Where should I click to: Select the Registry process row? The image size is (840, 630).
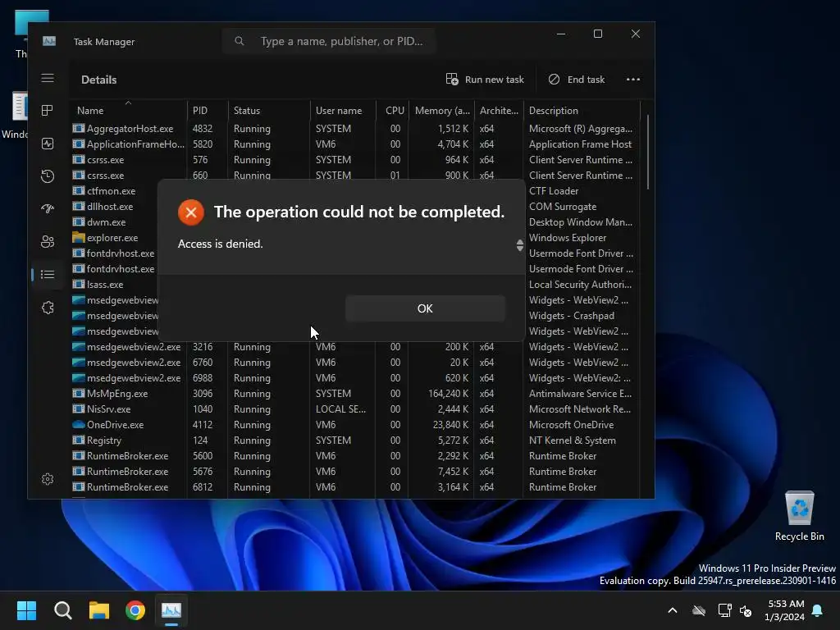pyautogui.click(x=354, y=440)
